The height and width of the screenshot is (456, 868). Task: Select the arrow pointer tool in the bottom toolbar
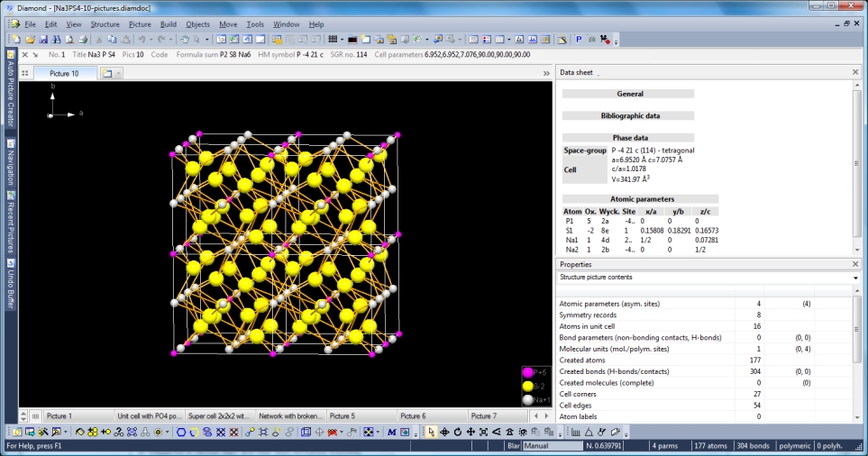coord(432,433)
